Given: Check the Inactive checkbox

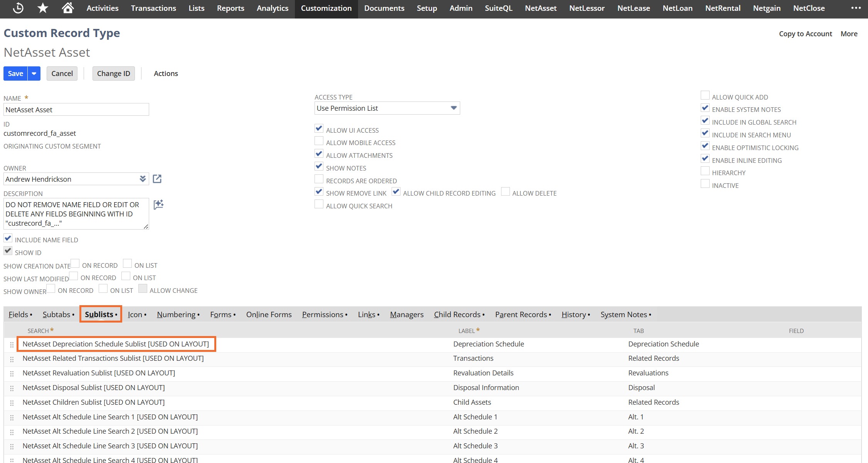Looking at the screenshot, I should point(705,184).
